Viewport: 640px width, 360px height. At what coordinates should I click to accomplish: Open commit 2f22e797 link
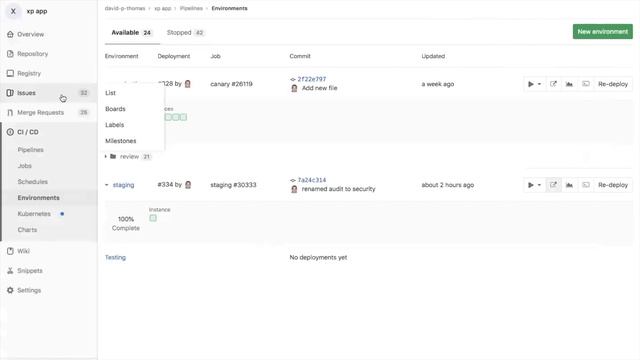(311, 79)
